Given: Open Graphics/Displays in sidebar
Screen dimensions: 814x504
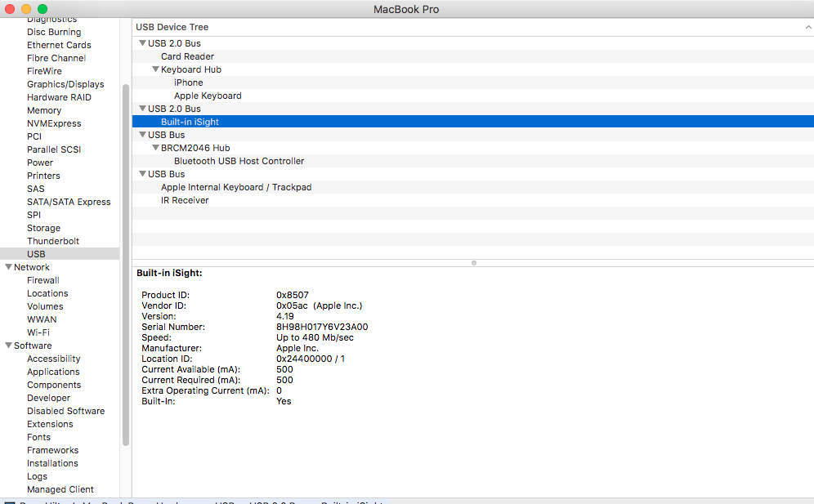Looking at the screenshot, I should (65, 84).
